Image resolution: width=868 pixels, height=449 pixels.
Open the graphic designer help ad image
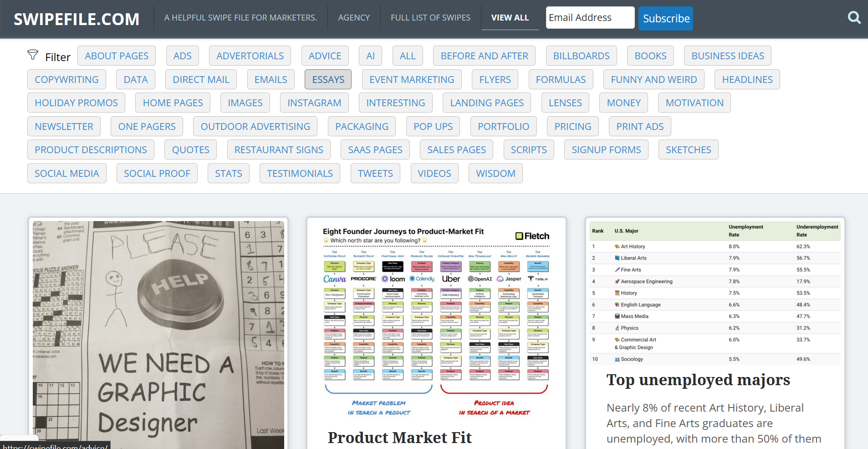click(x=158, y=335)
